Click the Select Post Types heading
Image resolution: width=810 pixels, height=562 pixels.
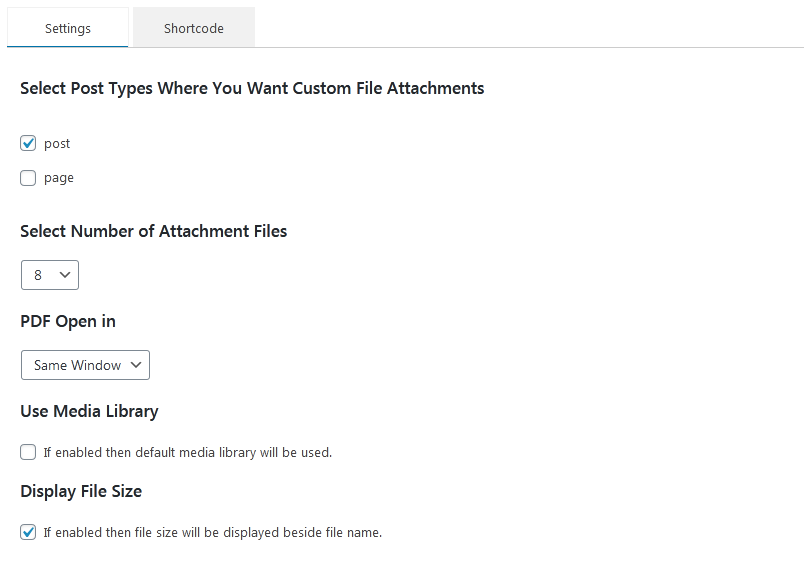[x=252, y=88]
